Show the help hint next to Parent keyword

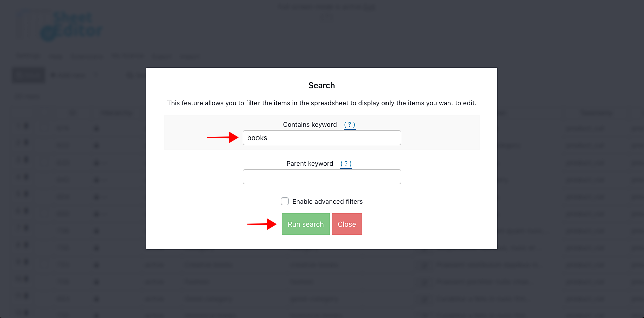pyautogui.click(x=346, y=163)
